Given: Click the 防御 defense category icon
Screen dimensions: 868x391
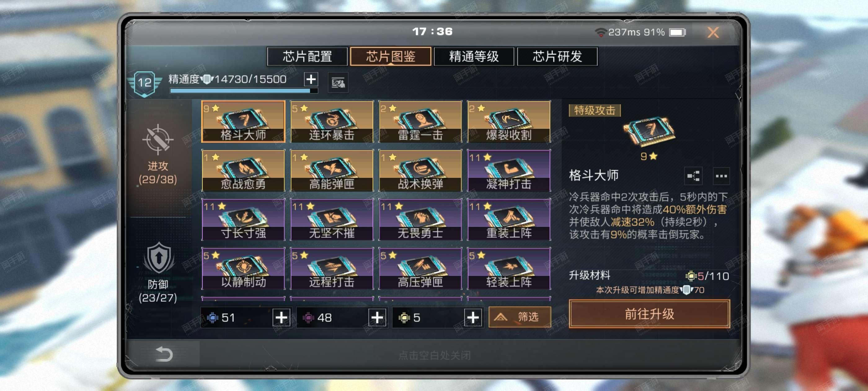Looking at the screenshot, I should 158,258.
